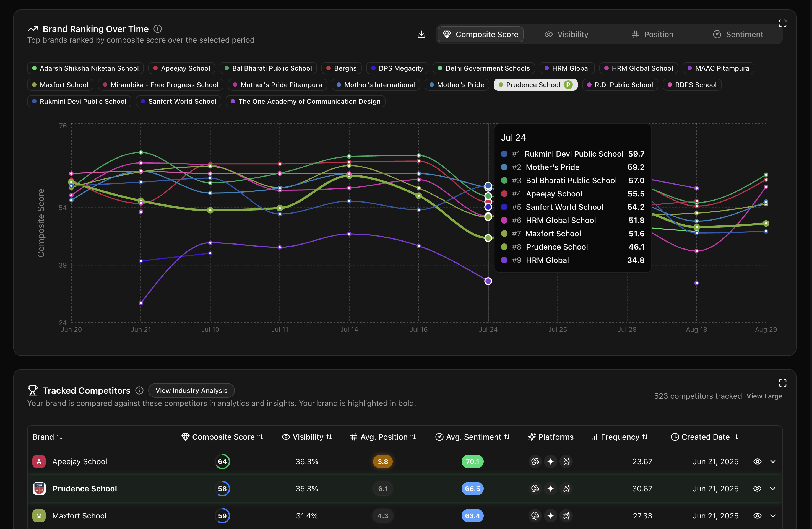Download the brand ranking chart

(421, 35)
